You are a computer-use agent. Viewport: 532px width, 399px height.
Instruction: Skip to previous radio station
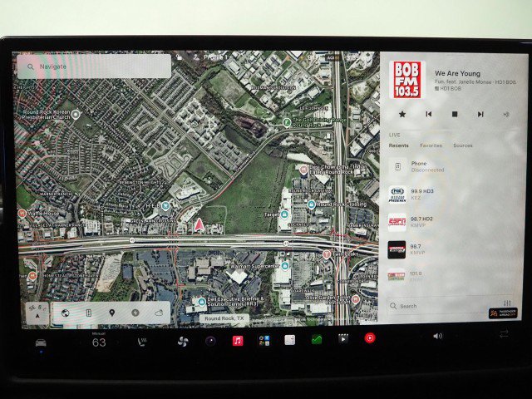click(429, 114)
